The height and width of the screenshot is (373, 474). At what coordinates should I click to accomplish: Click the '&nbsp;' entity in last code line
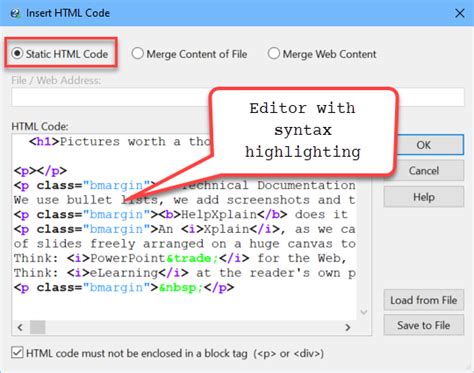point(181,288)
